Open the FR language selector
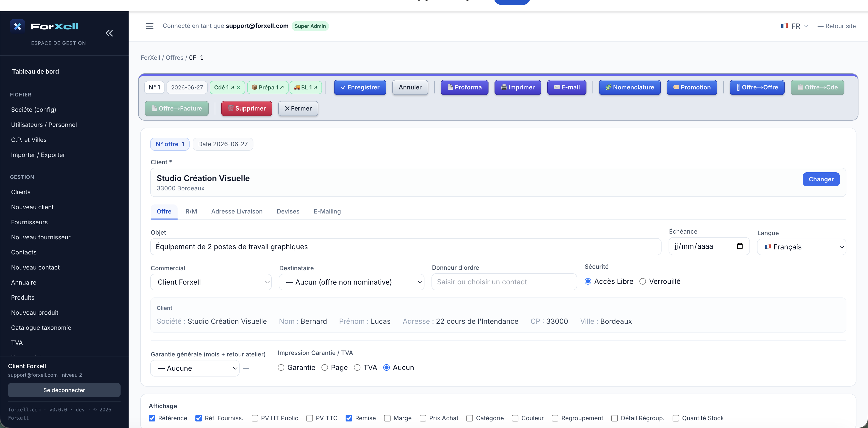 tap(794, 26)
